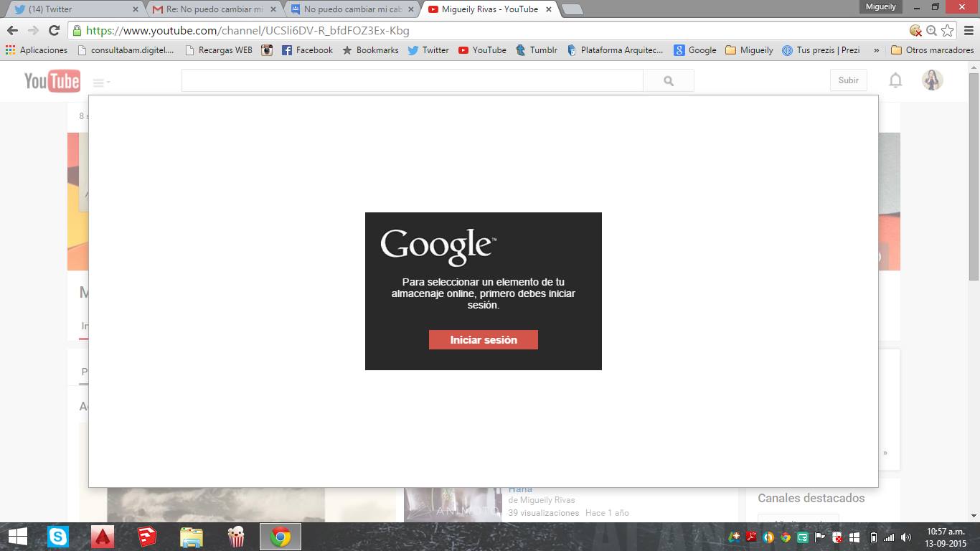
Task: Click the 'Canales destacados' heading
Action: (x=811, y=498)
